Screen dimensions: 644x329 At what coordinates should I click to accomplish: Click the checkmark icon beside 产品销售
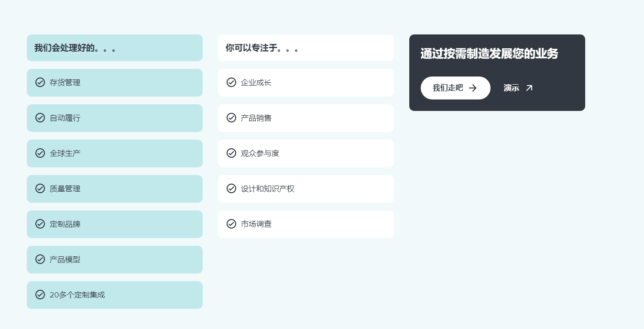231,118
